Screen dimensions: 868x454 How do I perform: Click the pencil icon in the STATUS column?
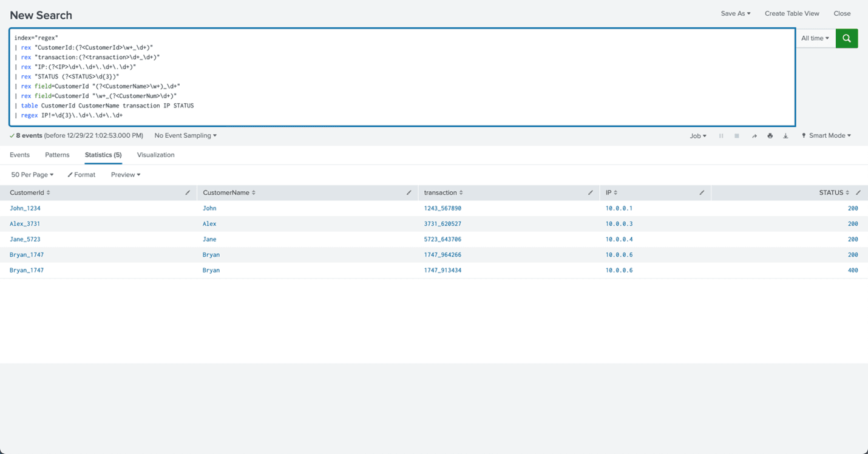pyautogui.click(x=858, y=193)
